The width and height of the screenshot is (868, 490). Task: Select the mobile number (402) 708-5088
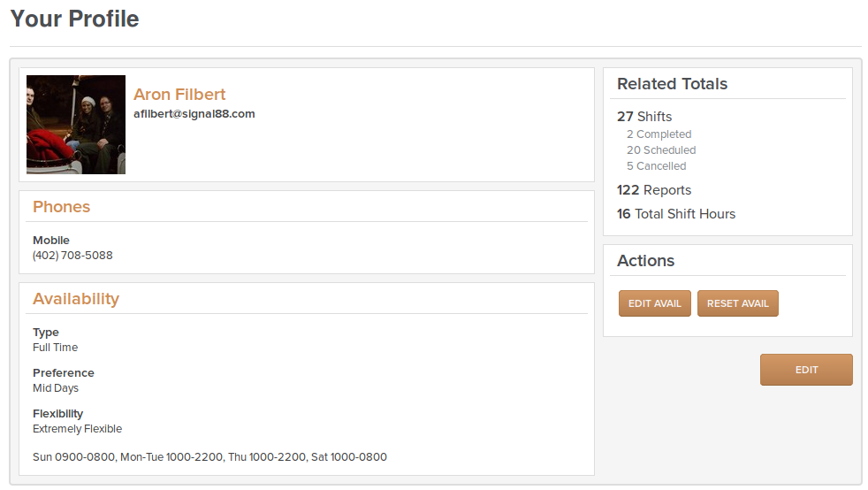point(72,256)
